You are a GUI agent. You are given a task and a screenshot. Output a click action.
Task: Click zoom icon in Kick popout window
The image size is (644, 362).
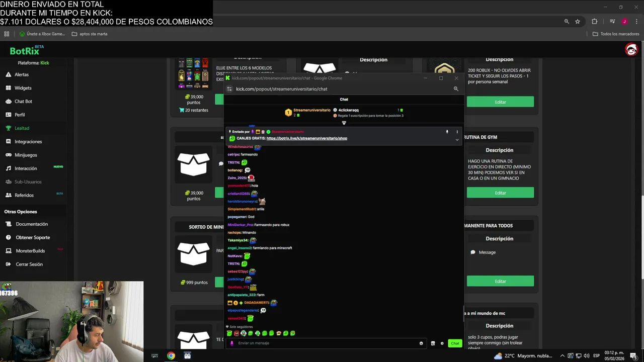click(456, 89)
